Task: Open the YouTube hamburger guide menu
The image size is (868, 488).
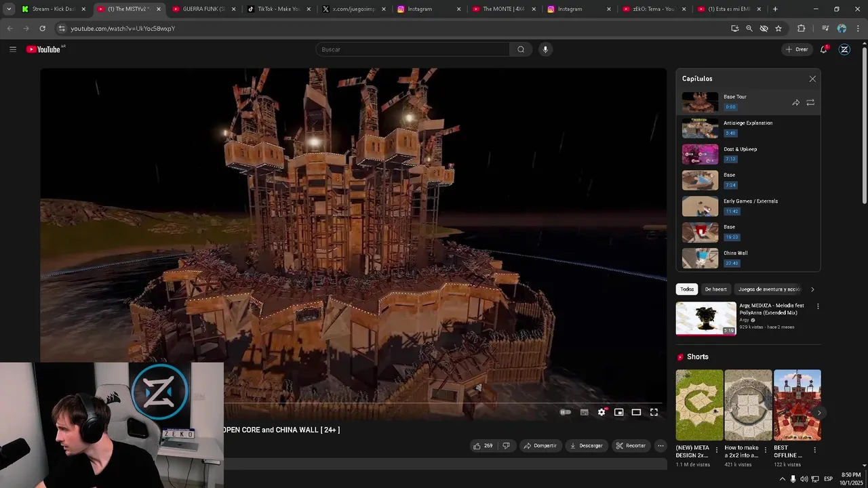Action: click(13, 49)
